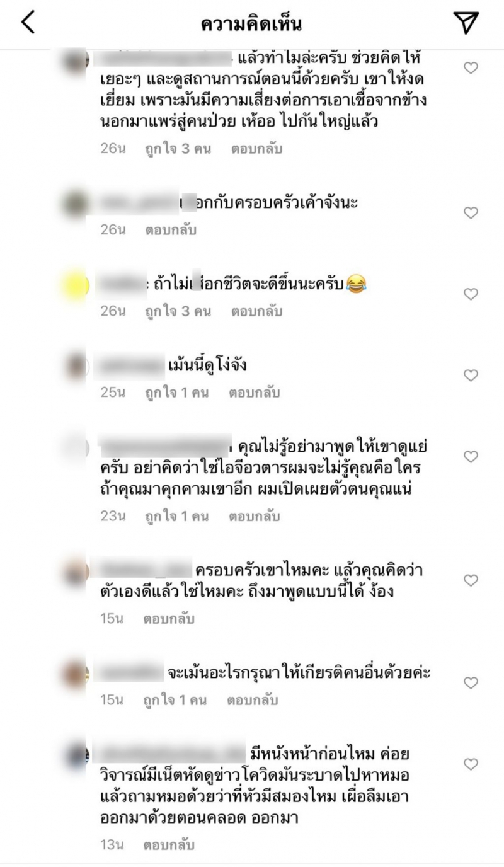This screenshot has width=504, height=867.
Task: Tap heart beside จะเม้นอะไรกรุณา comment
Action: tap(471, 682)
